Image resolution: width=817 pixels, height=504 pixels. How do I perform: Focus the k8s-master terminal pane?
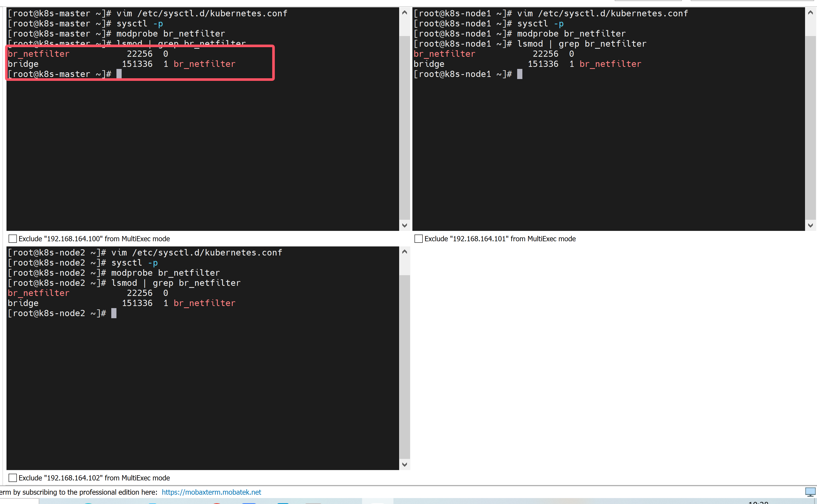pyautogui.click(x=200, y=150)
